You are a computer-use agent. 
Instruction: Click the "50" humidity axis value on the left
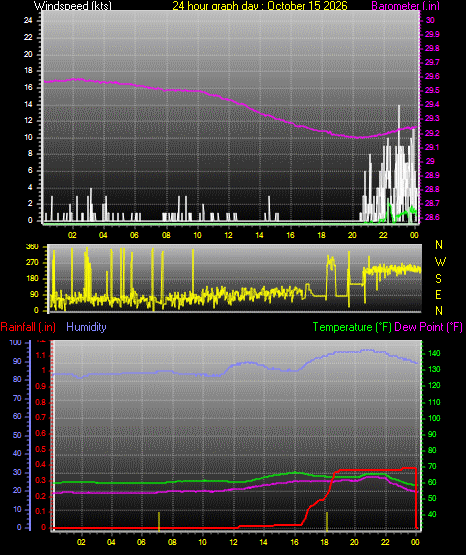(x=17, y=435)
